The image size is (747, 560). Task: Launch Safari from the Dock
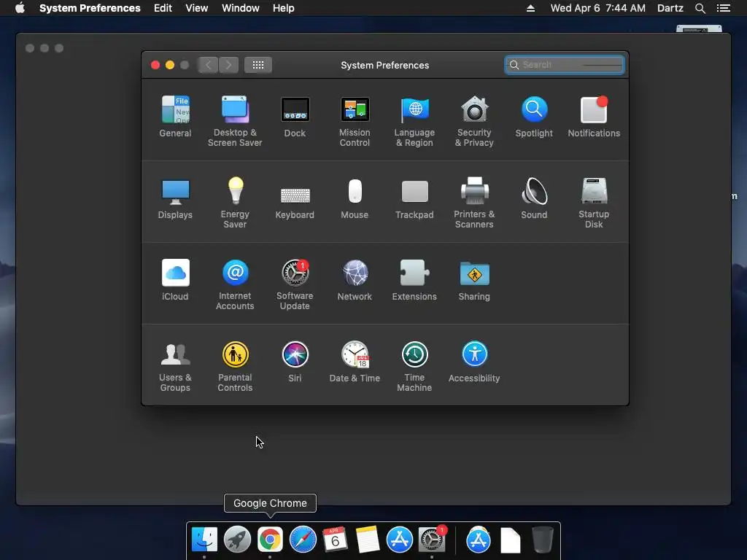pyautogui.click(x=303, y=539)
